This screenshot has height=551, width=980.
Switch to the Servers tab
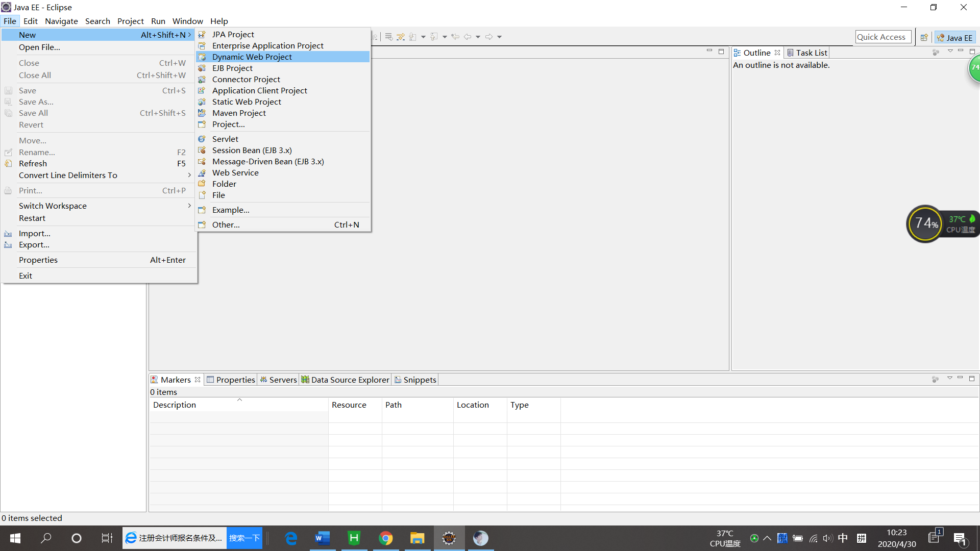pyautogui.click(x=281, y=380)
